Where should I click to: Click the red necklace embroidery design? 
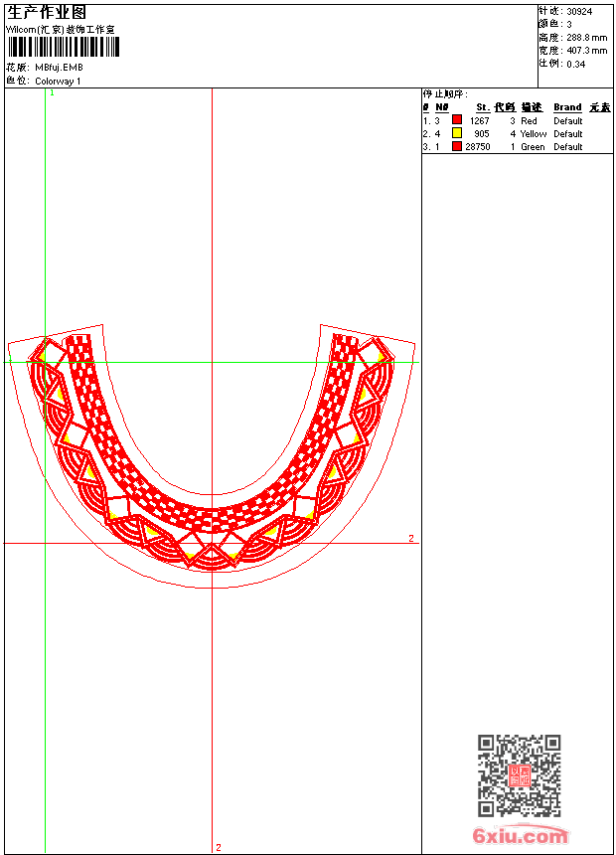212,517
